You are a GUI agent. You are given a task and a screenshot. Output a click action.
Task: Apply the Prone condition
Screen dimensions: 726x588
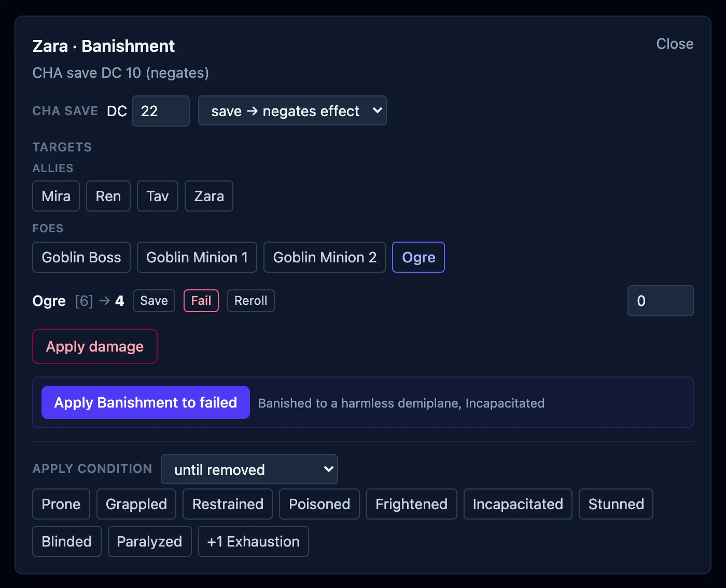pos(61,504)
